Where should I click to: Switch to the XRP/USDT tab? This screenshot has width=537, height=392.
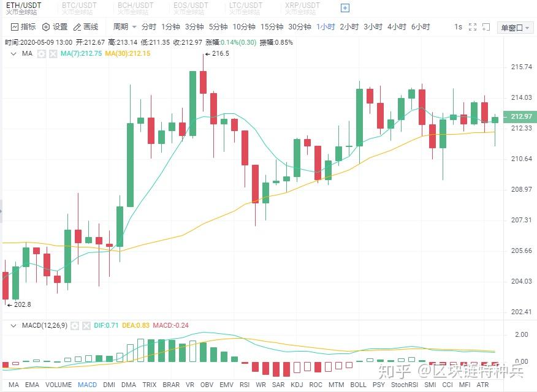[x=301, y=7]
